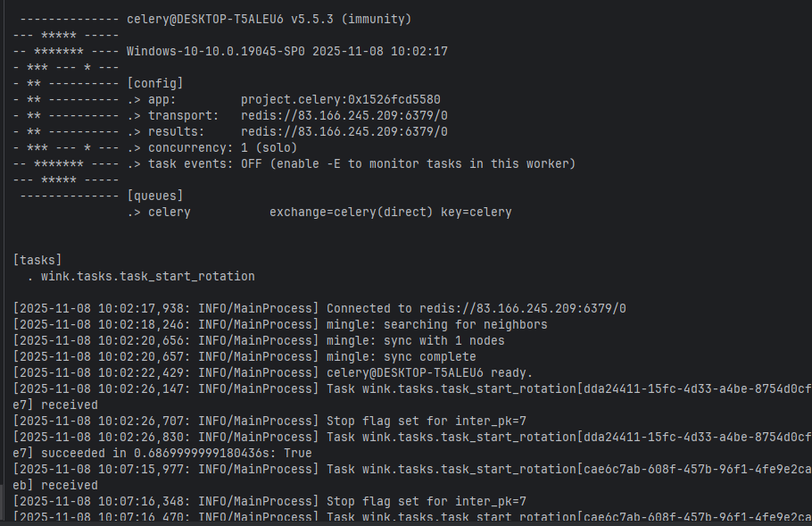Click the "key=celery" routing key text
Image resolution: width=812 pixels, height=526 pixels.
[476, 212]
